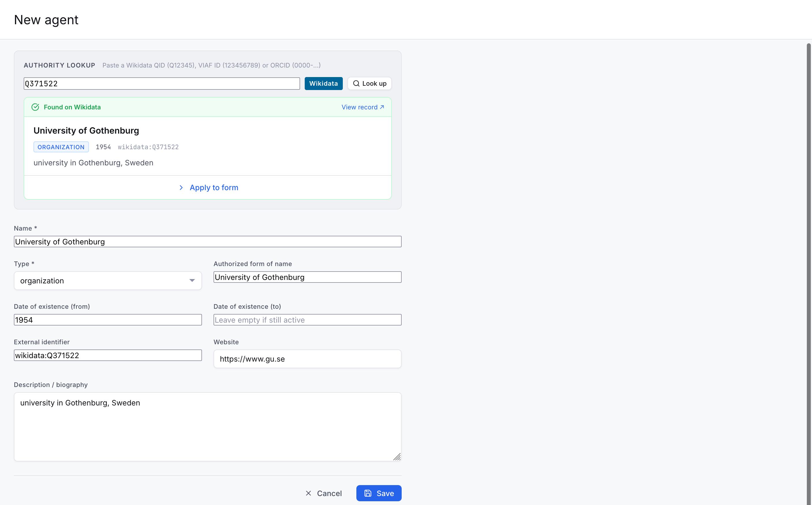The height and width of the screenshot is (505, 812).
Task: Click the 'Found on Wikidata' status text
Action: 72,107
